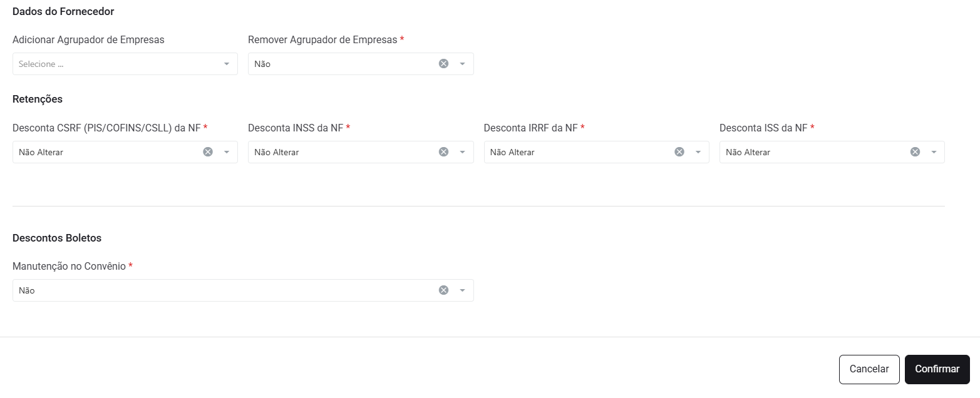The image size is (980, 398).
Task: Click Não Alterar text in Desconta ISS field
Action: tap(748, 152)
